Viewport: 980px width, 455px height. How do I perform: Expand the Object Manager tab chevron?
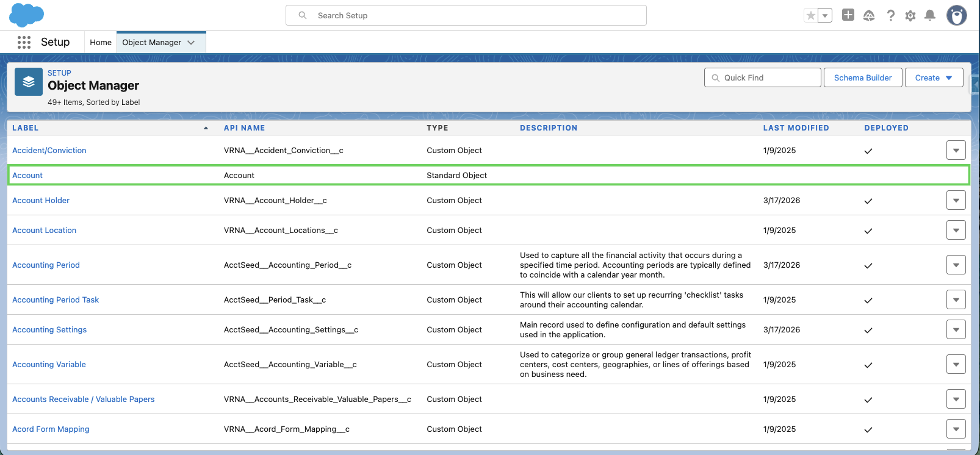(191, 42)
